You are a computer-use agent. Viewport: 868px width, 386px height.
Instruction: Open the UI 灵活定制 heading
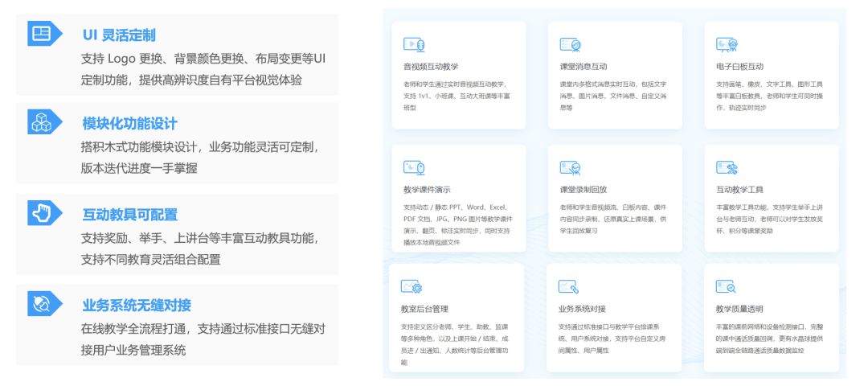coord(119,35)
